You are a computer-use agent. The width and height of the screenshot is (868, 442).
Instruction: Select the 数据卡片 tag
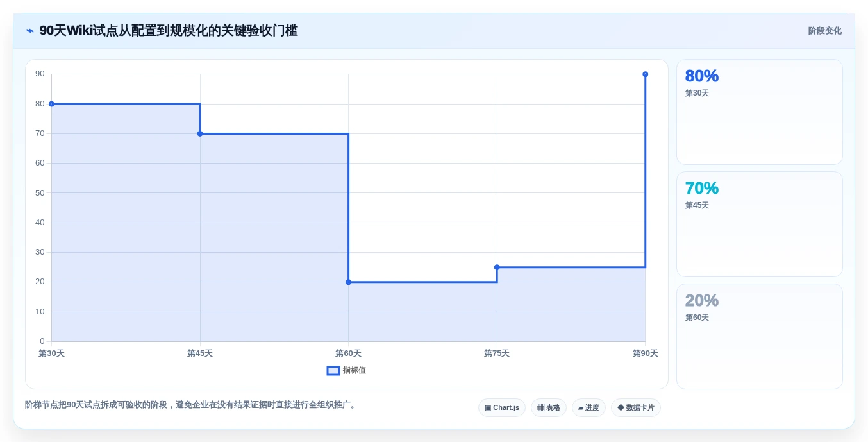tap(636, 407)
